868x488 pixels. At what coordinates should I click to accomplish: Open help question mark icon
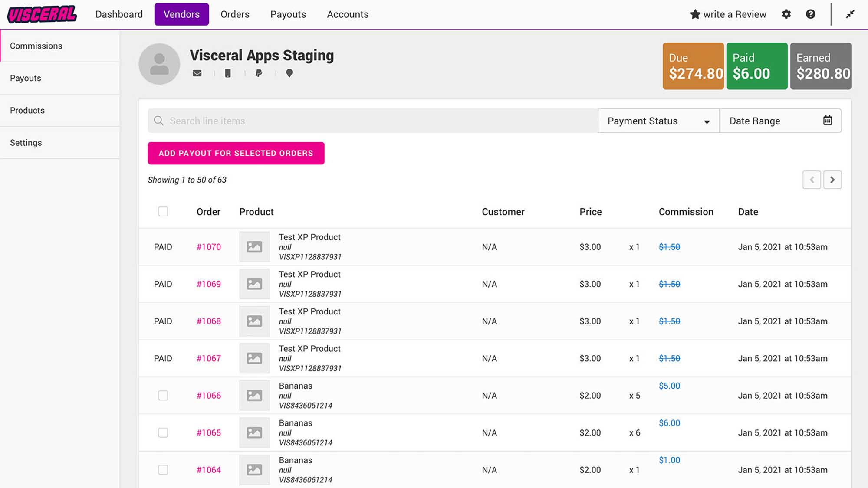click(810, 14)
